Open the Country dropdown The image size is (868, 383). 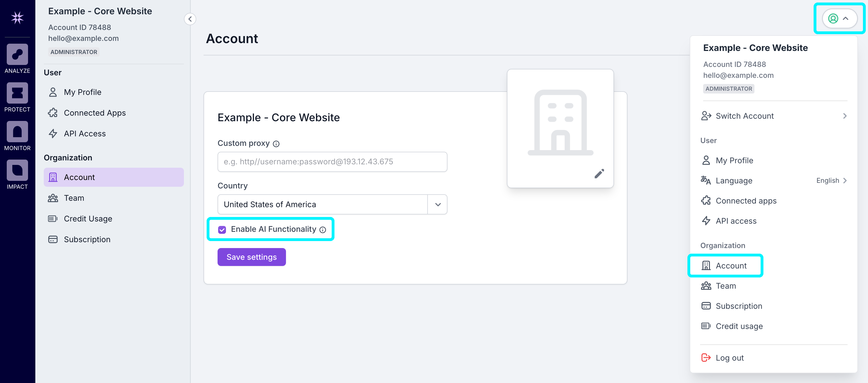point(437,205)
